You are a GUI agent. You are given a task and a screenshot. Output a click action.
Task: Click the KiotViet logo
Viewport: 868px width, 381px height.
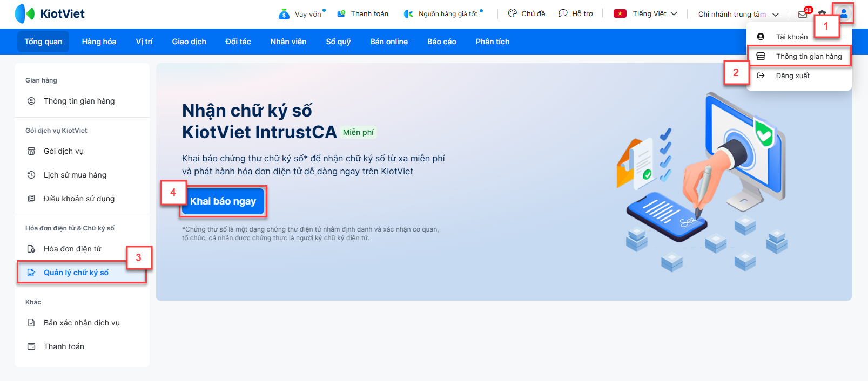(50, 13)
